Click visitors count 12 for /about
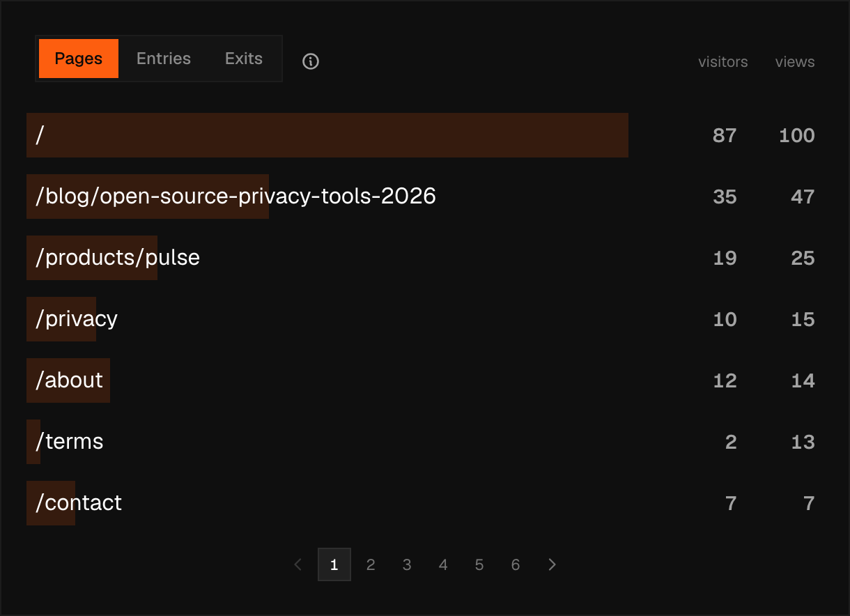Image resolution: width=850 pixels, height=616 pixels. [x=725, y=380]
